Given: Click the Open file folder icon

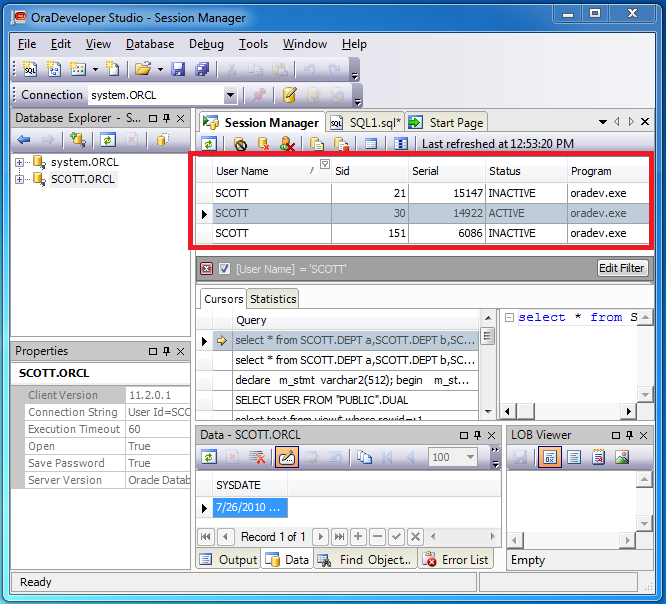Looking at the screenshot, I should point(143,69).
